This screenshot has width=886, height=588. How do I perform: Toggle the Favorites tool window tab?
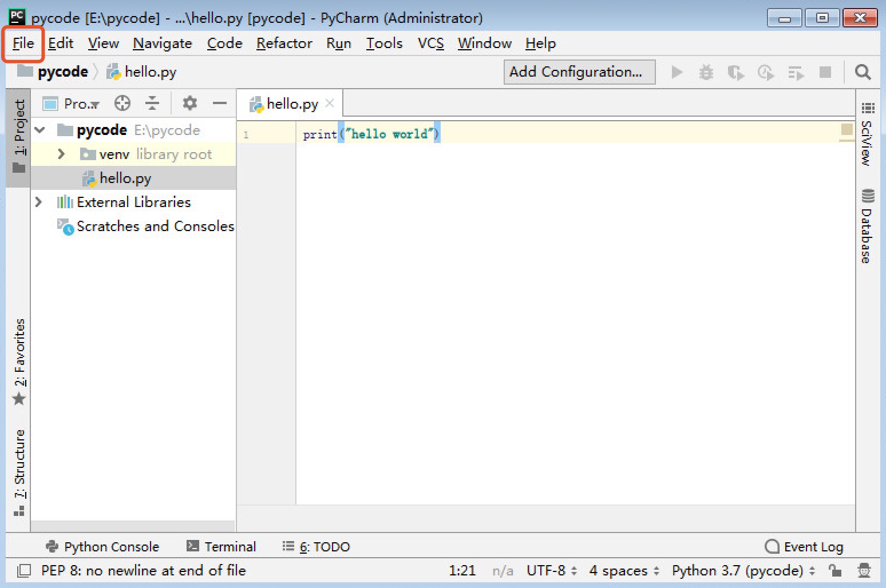coord(19,361)
